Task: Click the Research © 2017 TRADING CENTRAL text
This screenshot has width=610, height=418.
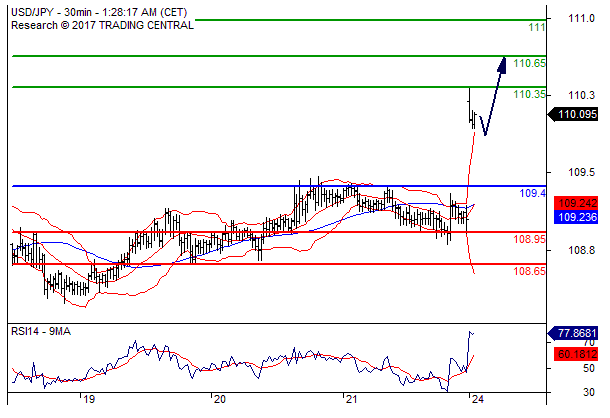Action: pos(102,25)
